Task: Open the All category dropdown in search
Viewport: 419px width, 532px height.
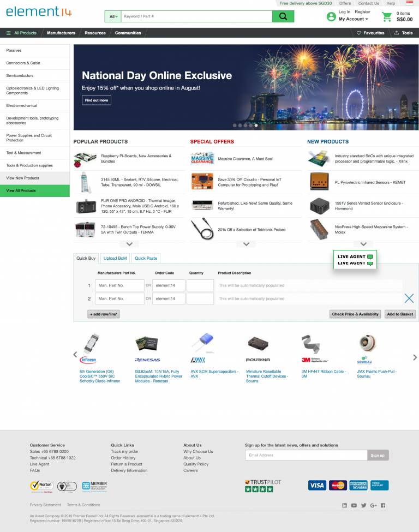Action: (113, 16)
